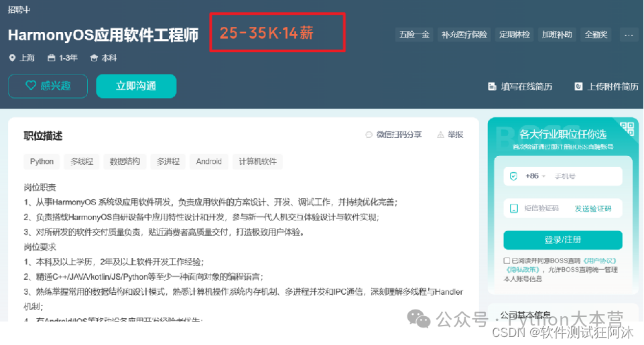This screenshot has height=345, width=644.
Task: Click the 短信验证码 input field
Action: (x=542, y=208)
